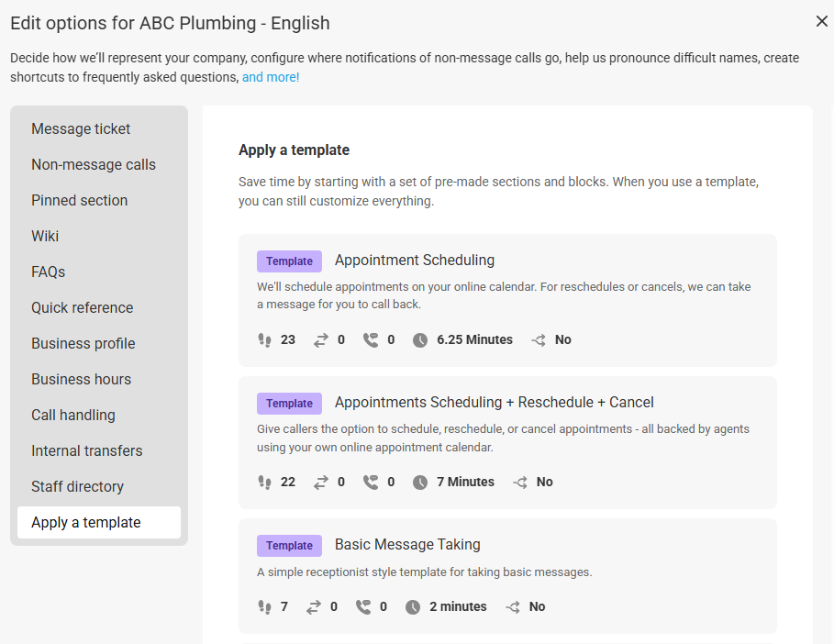Select Apply a template sidebar item

[x=99, y=522]
